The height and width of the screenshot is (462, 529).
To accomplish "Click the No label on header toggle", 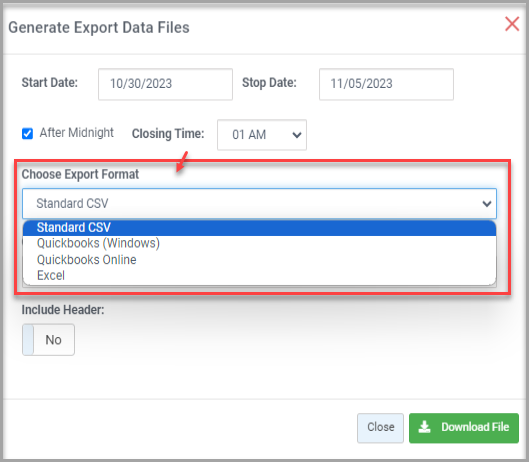I will pyautogui.click(x=53, y=340).
